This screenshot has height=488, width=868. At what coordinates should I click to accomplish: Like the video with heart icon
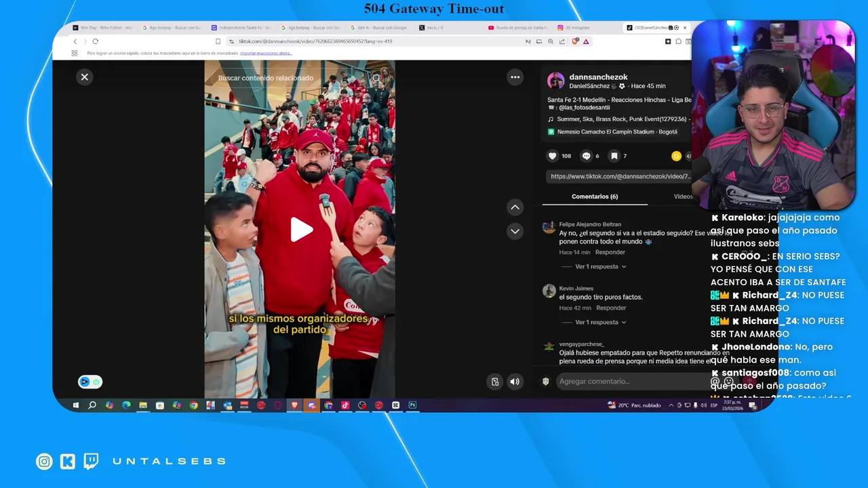point(553,156)
